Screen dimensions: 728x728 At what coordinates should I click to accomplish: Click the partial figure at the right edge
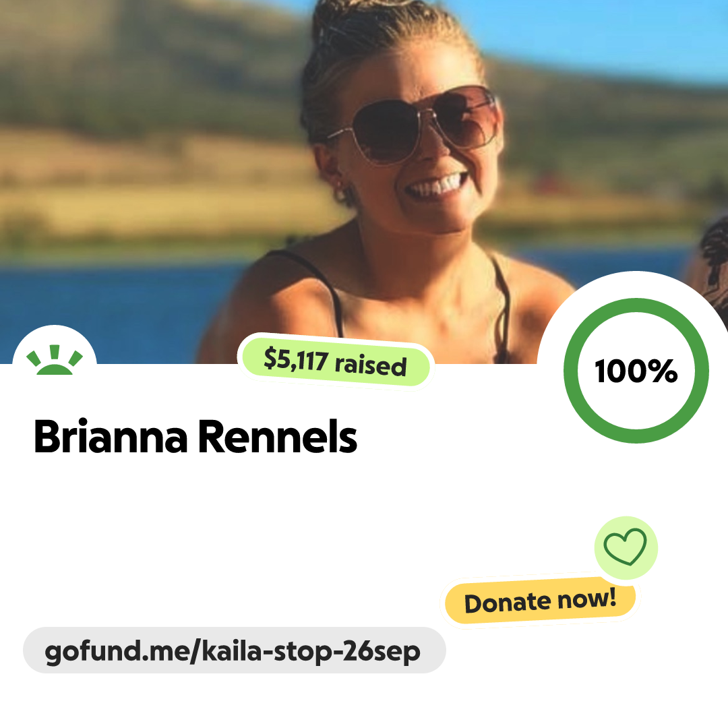tap(712, 265)
